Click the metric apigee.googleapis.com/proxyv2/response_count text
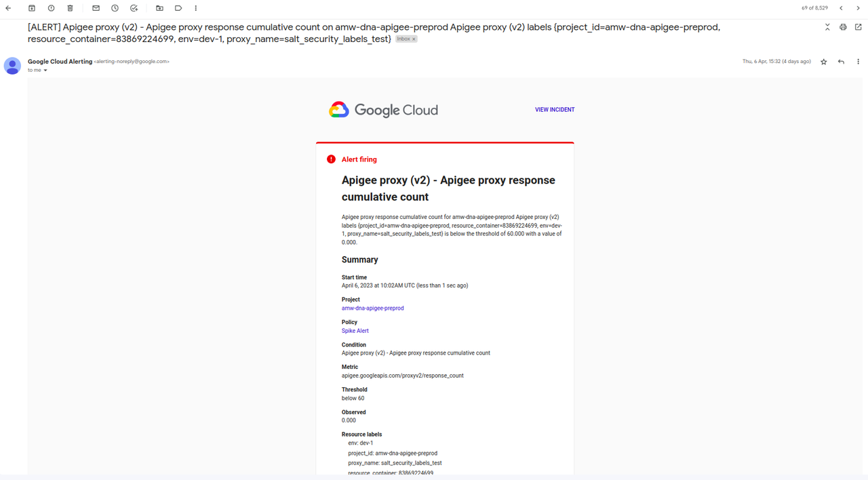 403,376
